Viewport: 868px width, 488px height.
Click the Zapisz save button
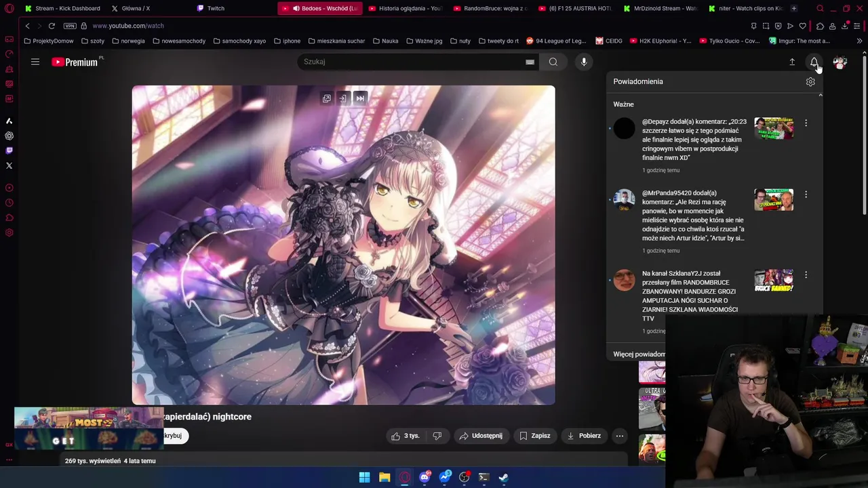(x=534, y=436)
